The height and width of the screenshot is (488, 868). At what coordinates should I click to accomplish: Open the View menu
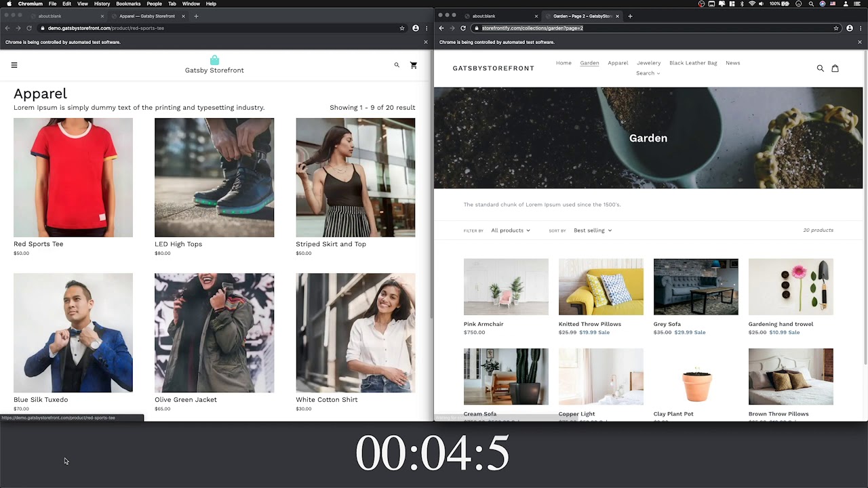point(82,3)
